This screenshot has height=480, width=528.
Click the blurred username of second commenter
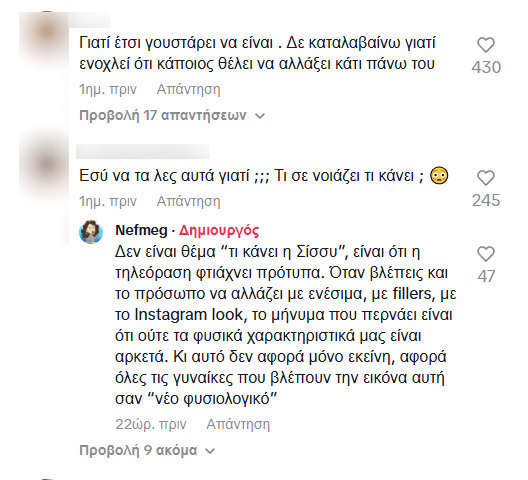143,152
